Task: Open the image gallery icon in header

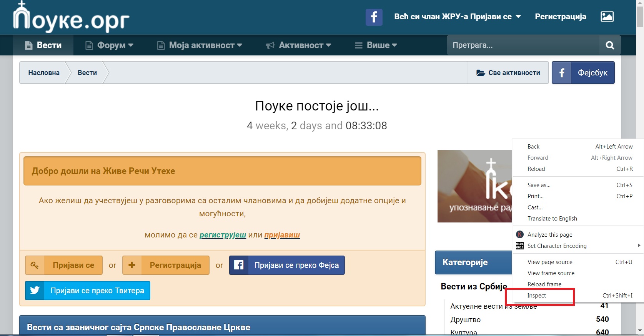Action: tap(607, 17)
